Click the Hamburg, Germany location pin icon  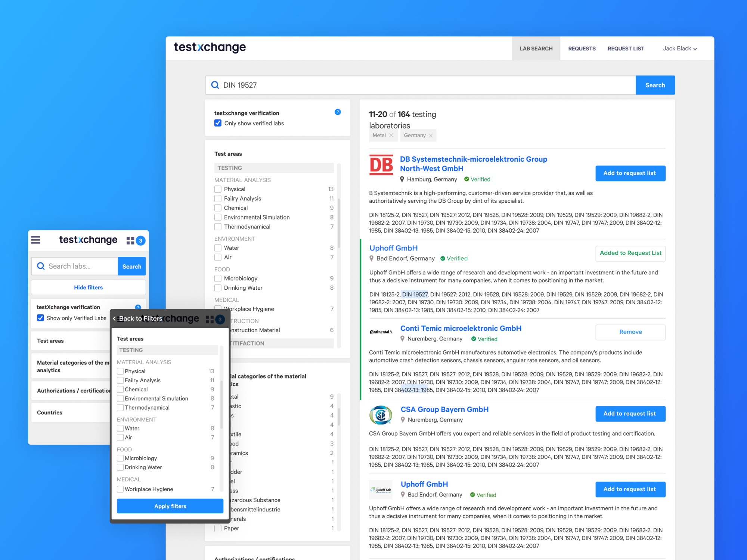402,179
